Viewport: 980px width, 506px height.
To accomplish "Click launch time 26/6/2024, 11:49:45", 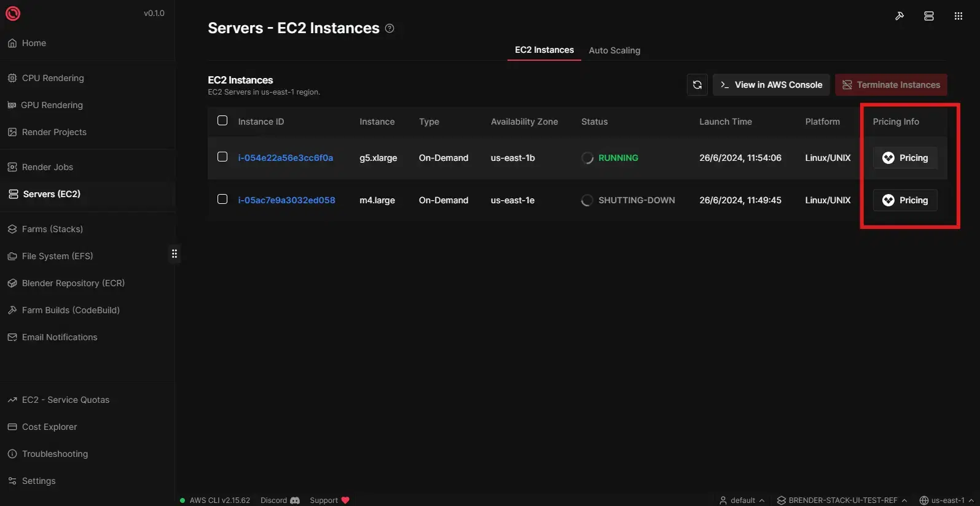I will [740, 200].
